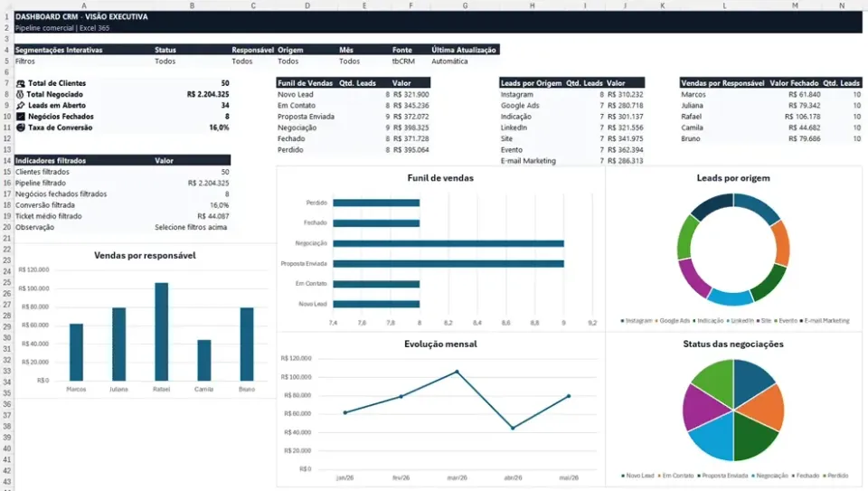The image size is (868, 491).
Task: Select column header M
Action: pos(795,5)
